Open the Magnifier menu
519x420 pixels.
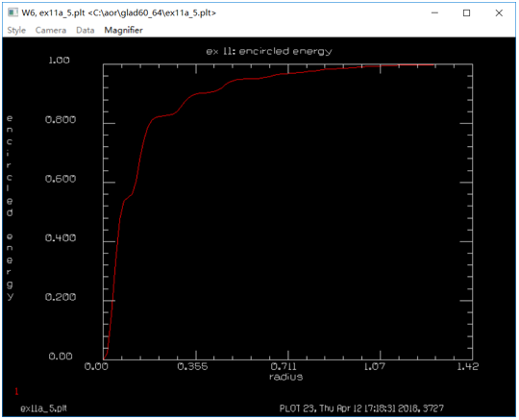123,30
